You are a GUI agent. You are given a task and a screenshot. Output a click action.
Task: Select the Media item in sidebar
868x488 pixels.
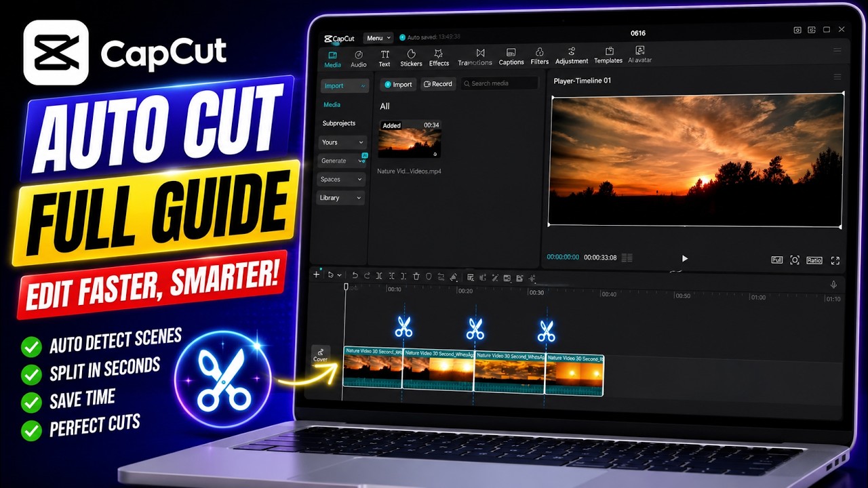coord(332,105)
